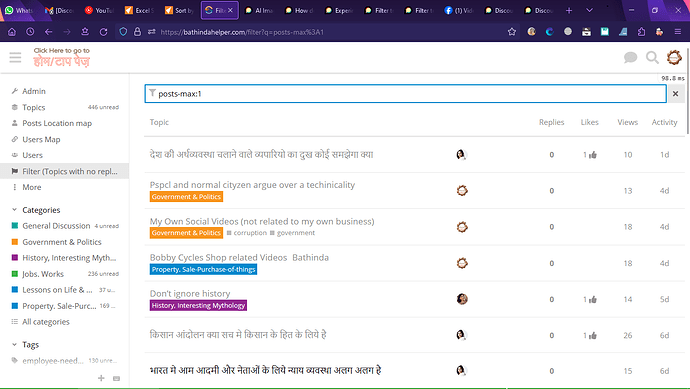Click the browser address bar URL
The image size is (690, 389).
(242, 32)
